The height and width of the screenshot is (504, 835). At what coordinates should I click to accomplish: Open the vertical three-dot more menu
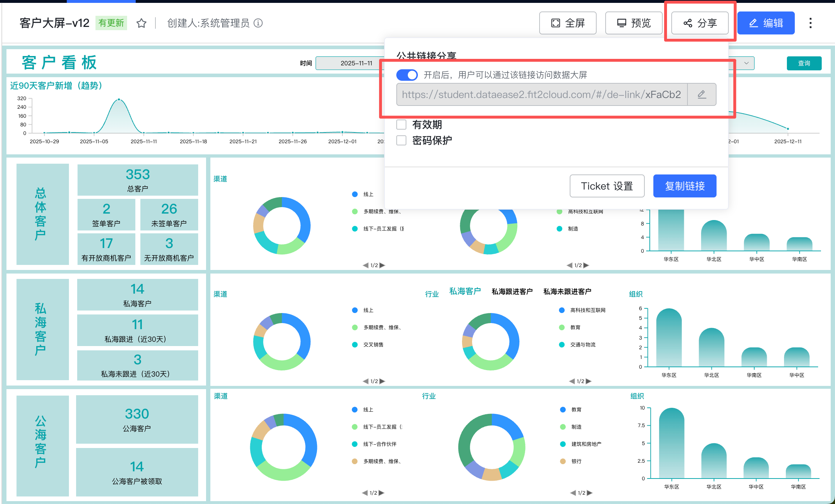click(x=810, y=23)
